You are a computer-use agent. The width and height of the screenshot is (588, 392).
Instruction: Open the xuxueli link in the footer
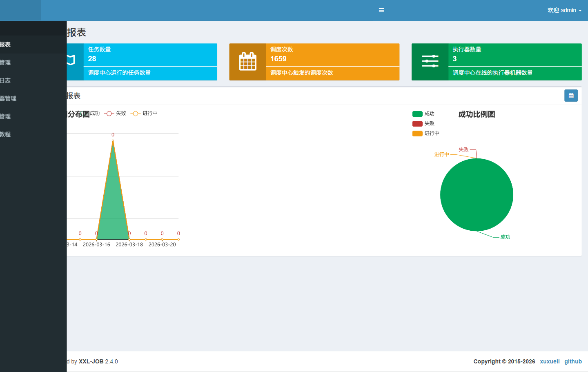click(x=550, y=361)
